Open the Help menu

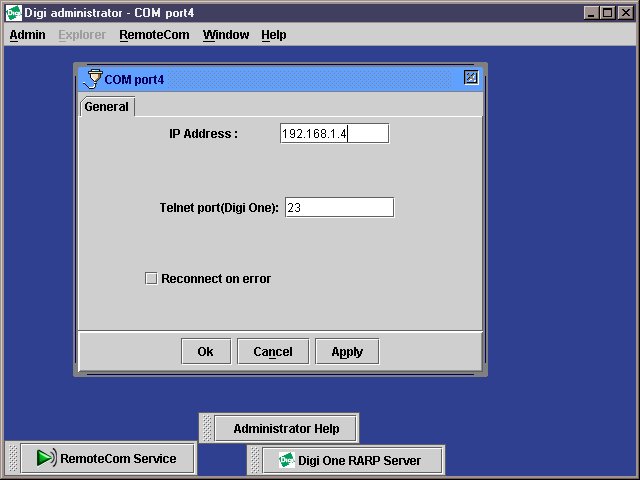[274, 35]
